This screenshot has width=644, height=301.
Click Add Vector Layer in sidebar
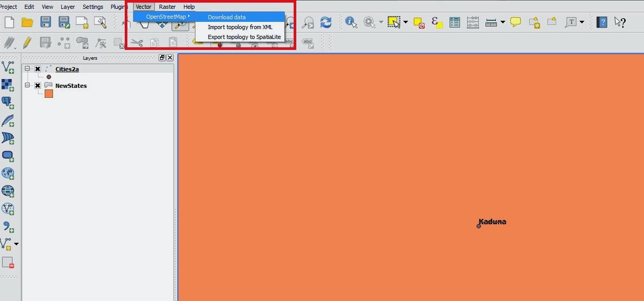[8, 67]
